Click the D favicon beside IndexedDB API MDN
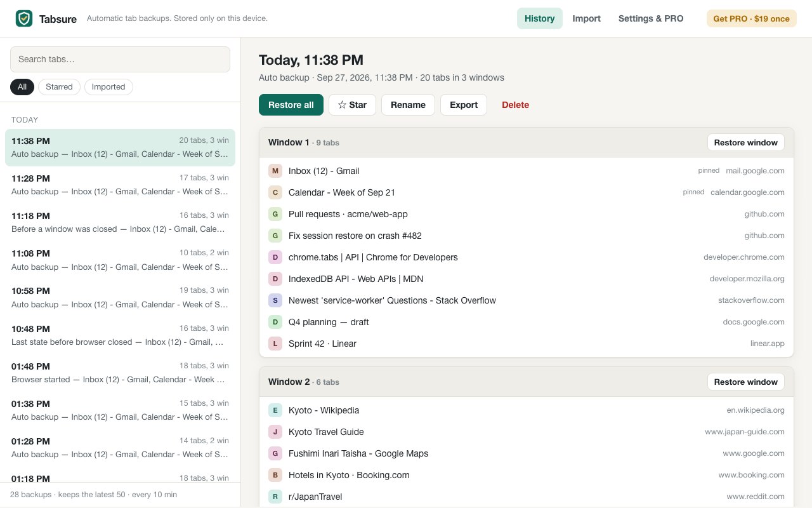Image resolution: width=812 pixels, height=508 pixels. click(275, 279)
